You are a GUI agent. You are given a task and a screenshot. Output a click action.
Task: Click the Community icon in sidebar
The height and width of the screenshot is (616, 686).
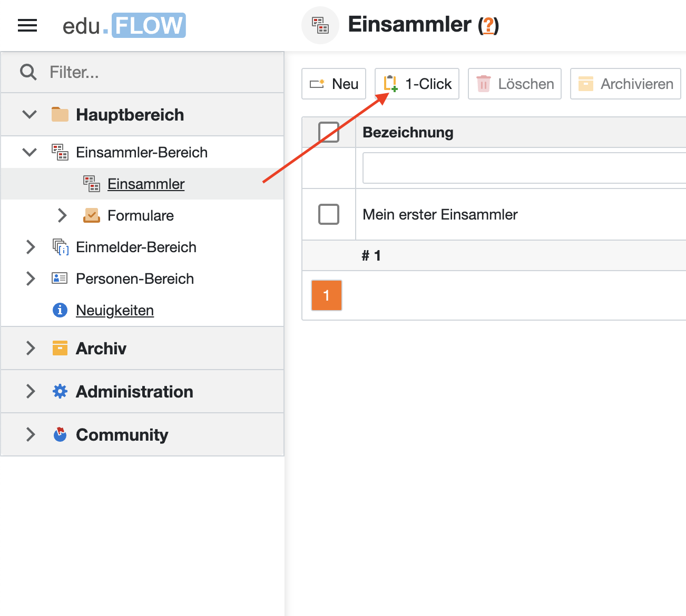pos(60,434)
